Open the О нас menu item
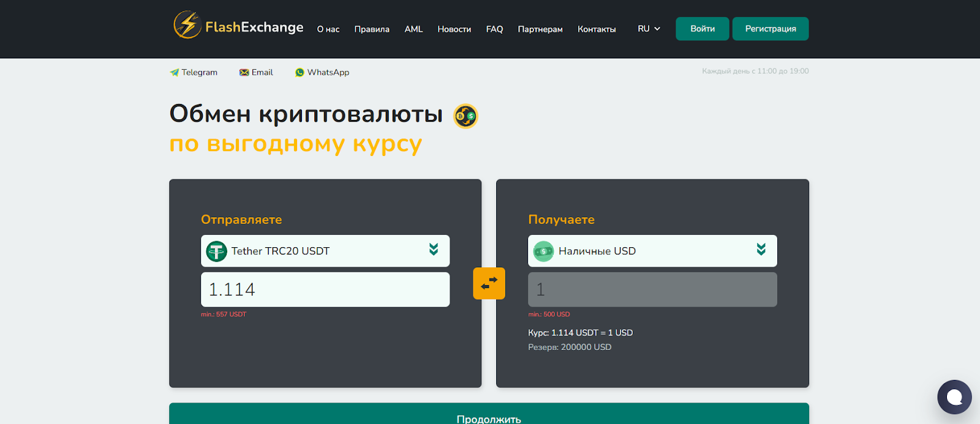 (x=328, y=29)
